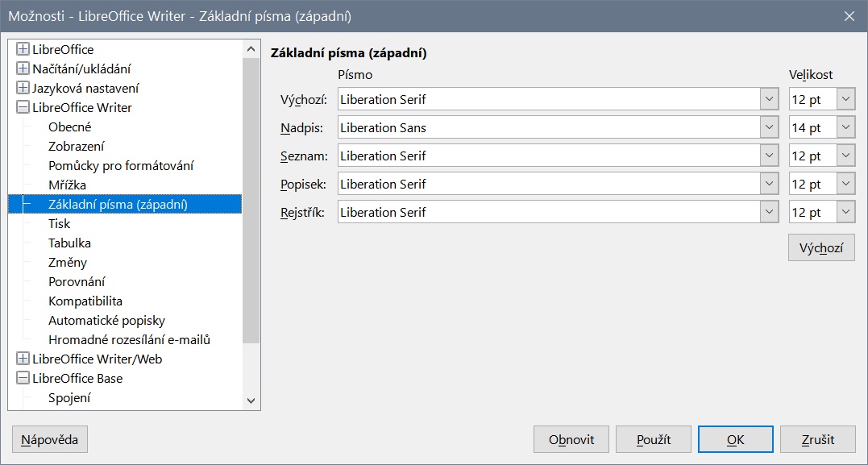Viewport: 868px width, 465px height.
Task: Click the Nápověda help button
Action: point(50,440)
